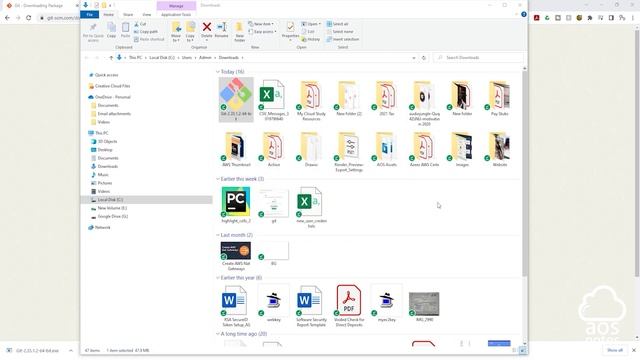Collapse the A long time ago group

coord(218,334)
